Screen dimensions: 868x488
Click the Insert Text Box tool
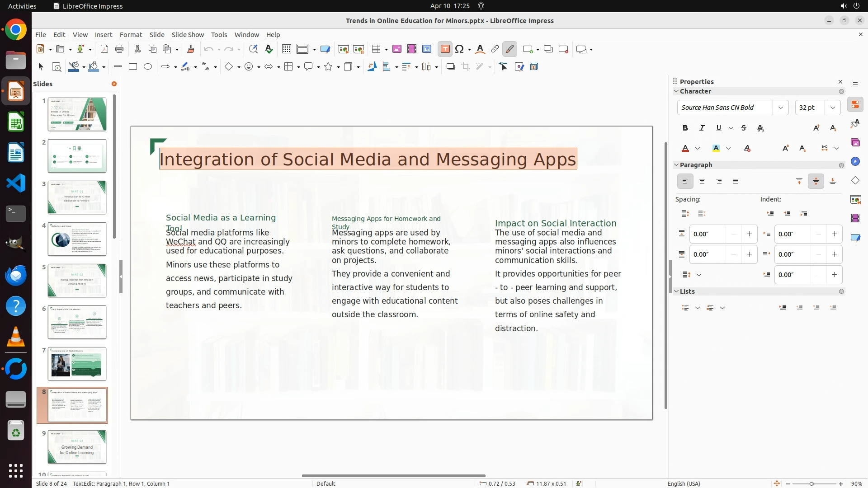click(x=445, y=49)
